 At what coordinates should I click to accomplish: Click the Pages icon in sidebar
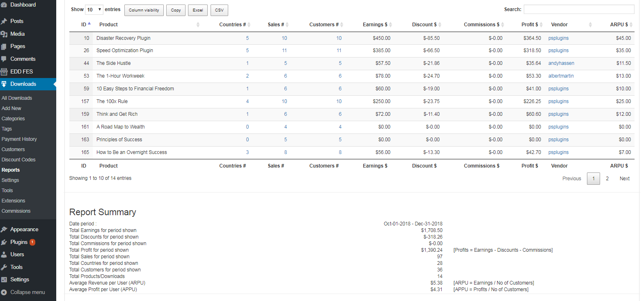4,46
